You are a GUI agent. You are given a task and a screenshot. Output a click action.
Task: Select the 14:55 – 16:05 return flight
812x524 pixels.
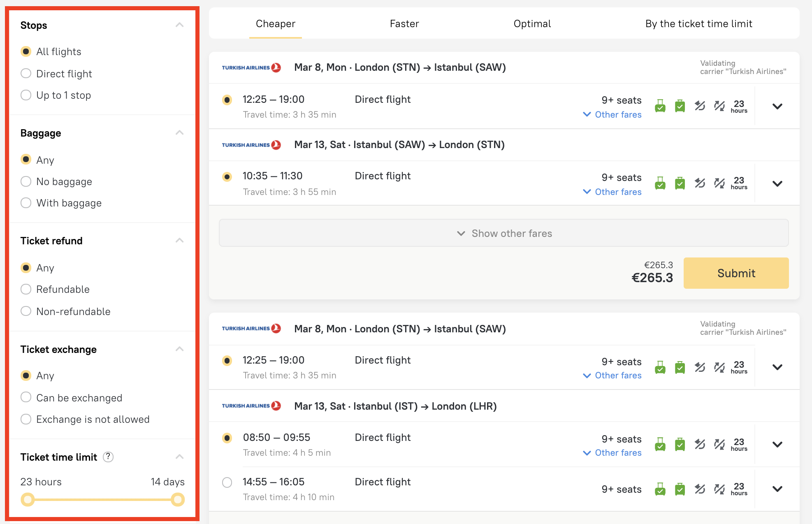[x=227, y=482]
